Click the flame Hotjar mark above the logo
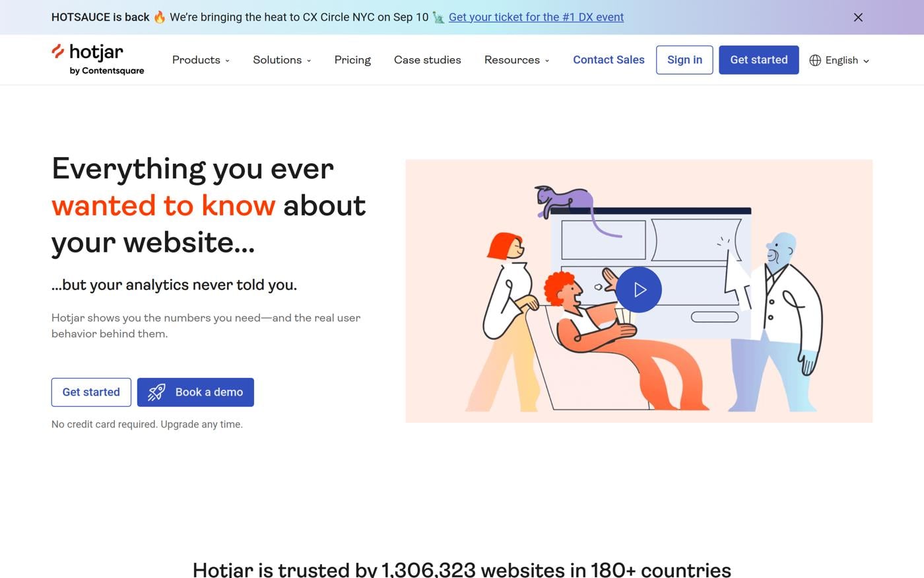This screenshot has width=924, height=578. click(x=57, y=50)
